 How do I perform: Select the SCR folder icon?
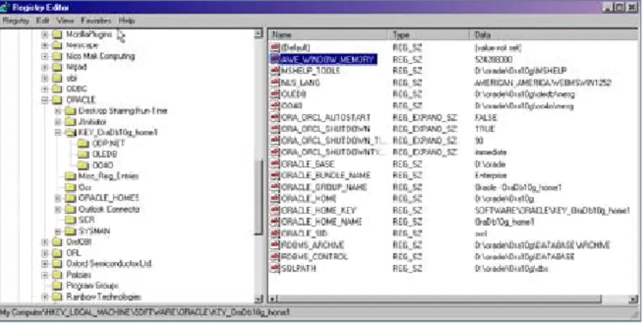pos(71,220)
